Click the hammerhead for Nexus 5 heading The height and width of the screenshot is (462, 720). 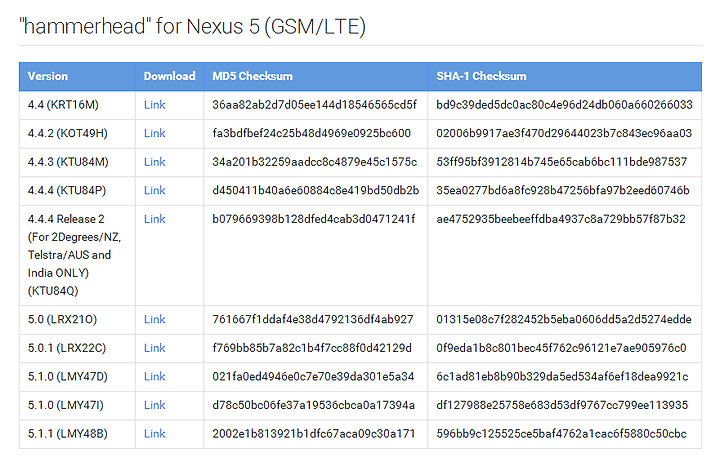click(x=192, y=26)
